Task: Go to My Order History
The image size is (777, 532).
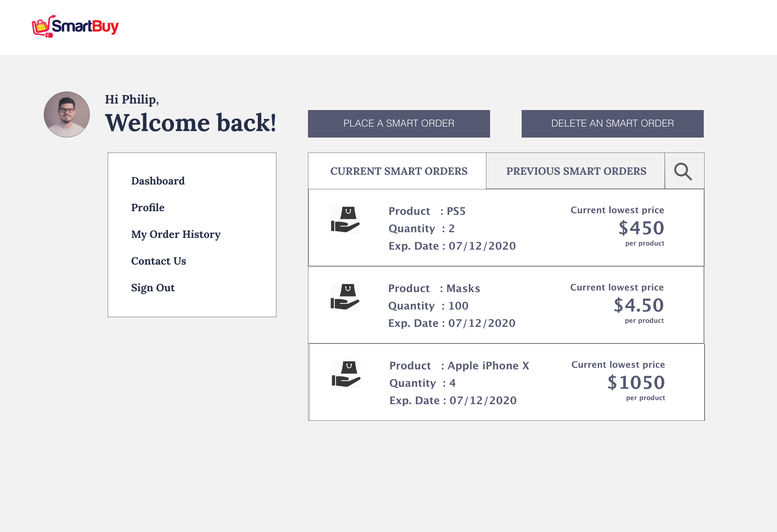Action: tap(176, 234)
